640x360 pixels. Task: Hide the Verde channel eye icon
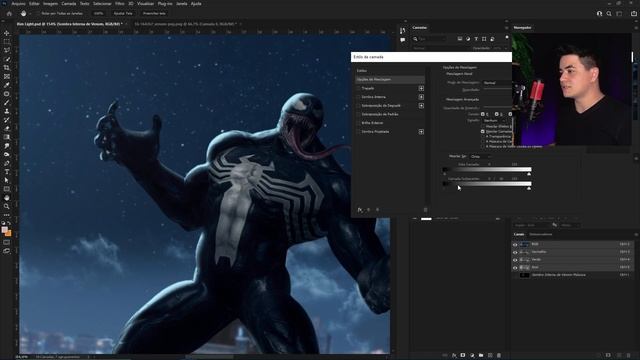[515, 260]
